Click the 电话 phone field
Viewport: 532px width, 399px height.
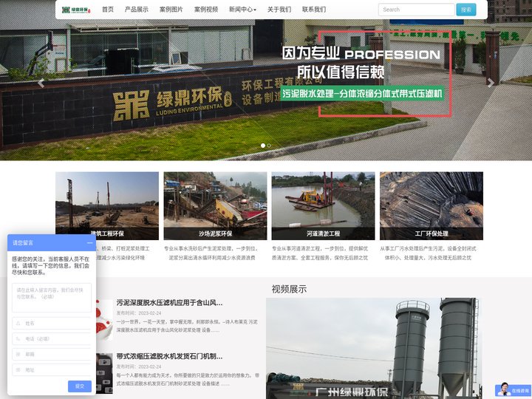pyautogui.click(x=52, y=338)
